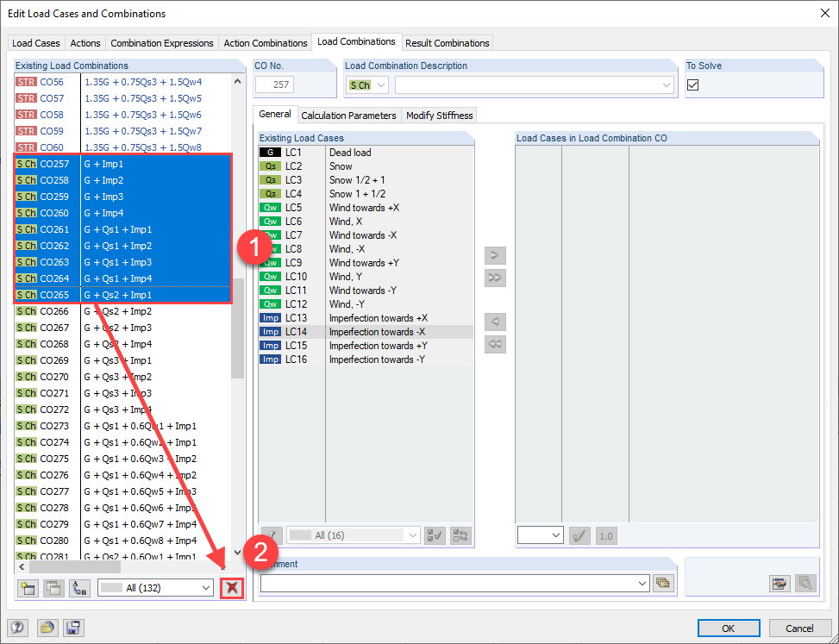Toggle the load case filter funnel icon

click(272, 535)
